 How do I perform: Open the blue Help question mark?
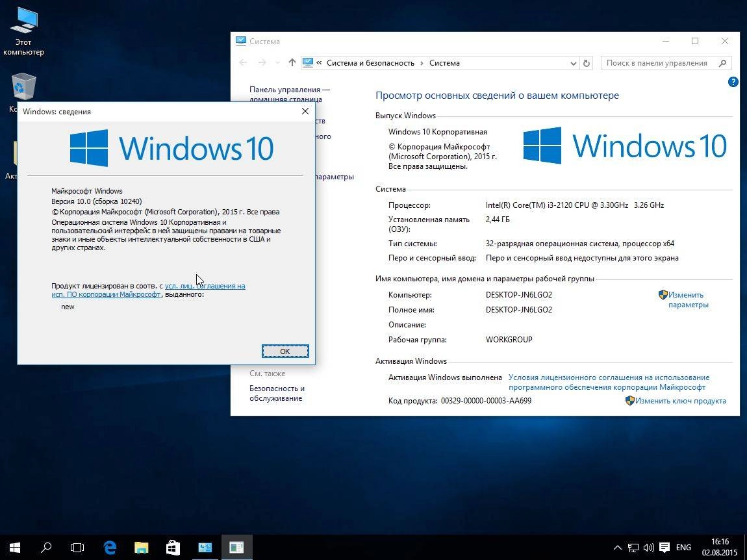pyautogui.click(x=733, y=82)
